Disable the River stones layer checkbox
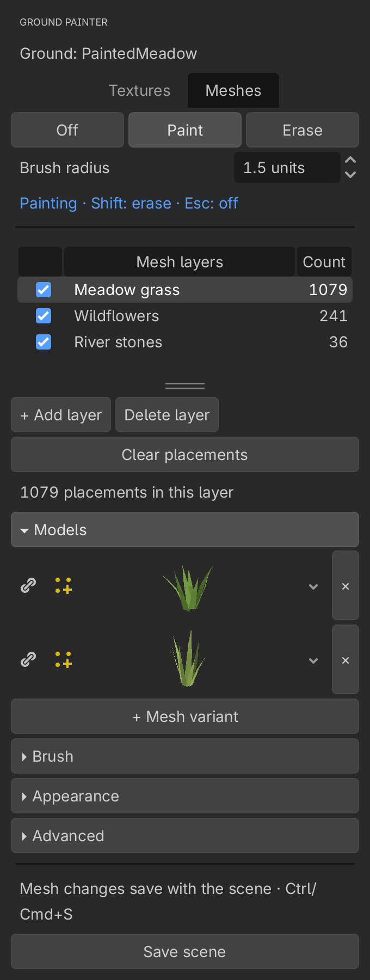Viewport: 370px width, 980px height. pos(44,342)
